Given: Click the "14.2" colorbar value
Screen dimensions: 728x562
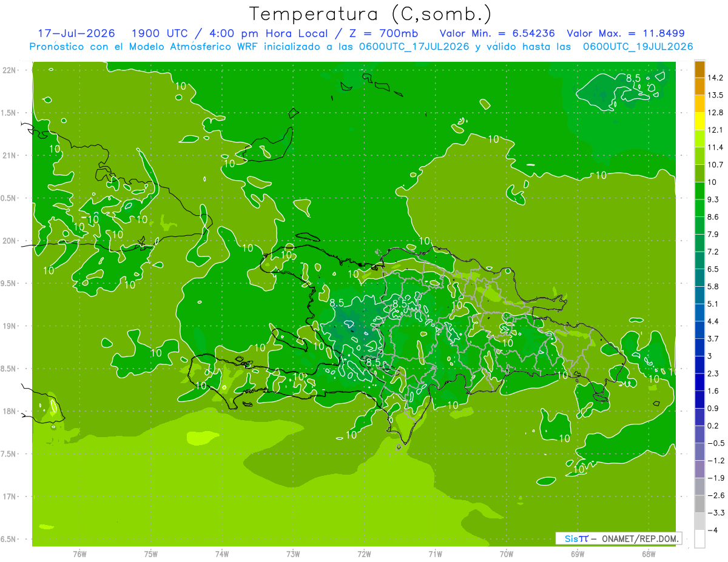Looking at the screenshot, I should point(715,78).
